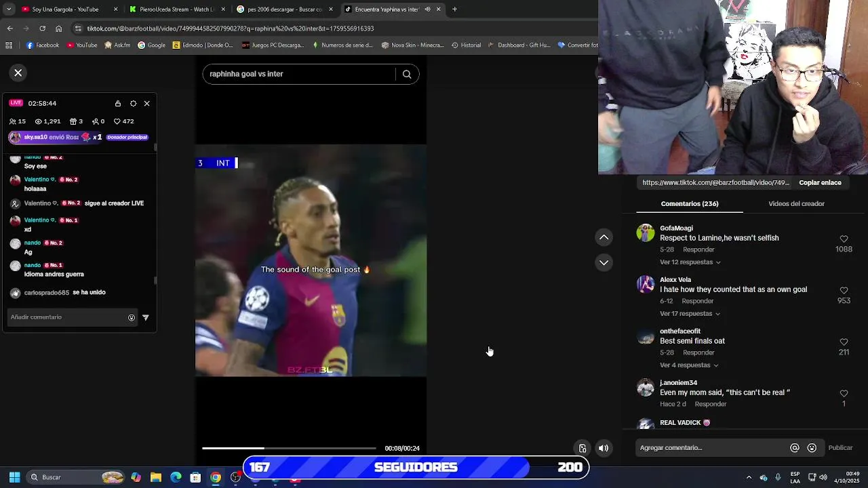Reply to j.anoniem34's comment via Responder

pos(711,404)
